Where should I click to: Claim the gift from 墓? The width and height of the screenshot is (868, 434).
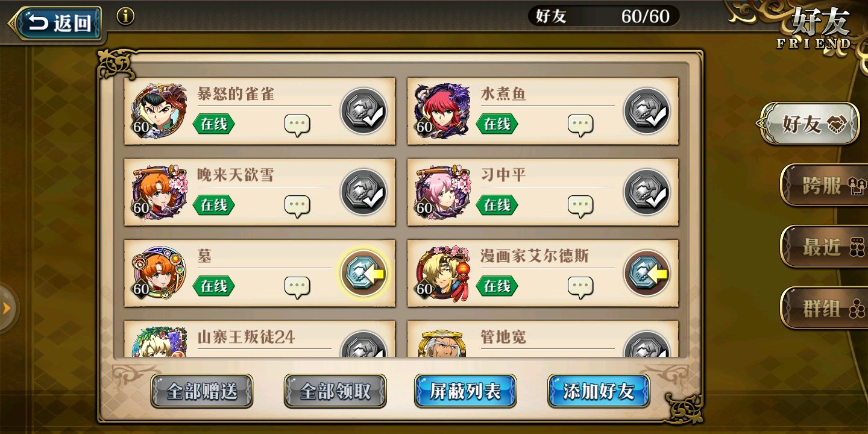pyautogui.click(x=363, y=274)
